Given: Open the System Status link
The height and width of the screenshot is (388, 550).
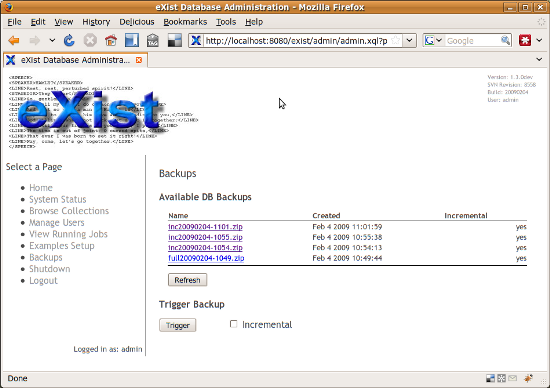Looking at the screenshot, I should pyautogui.click(x=58, y=199).
